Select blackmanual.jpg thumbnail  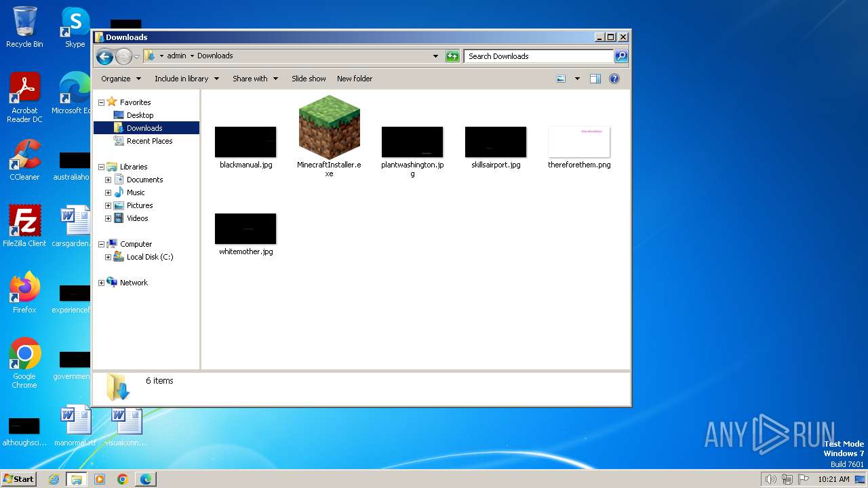[245, 142]
